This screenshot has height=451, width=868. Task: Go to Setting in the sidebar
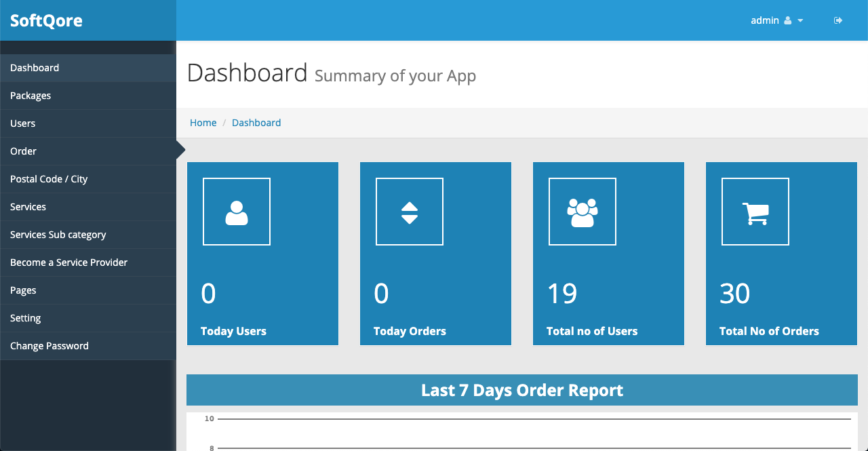tap(88, 318)
